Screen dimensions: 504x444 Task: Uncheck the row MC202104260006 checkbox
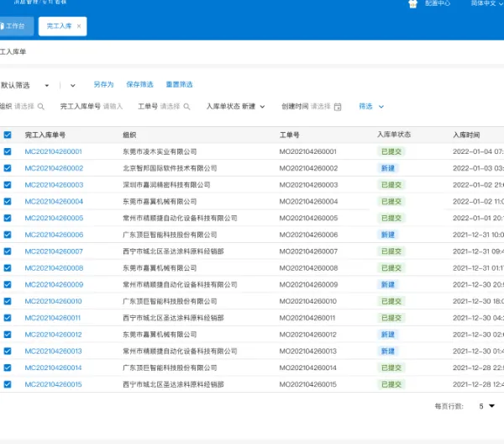(x=8, y=235)
